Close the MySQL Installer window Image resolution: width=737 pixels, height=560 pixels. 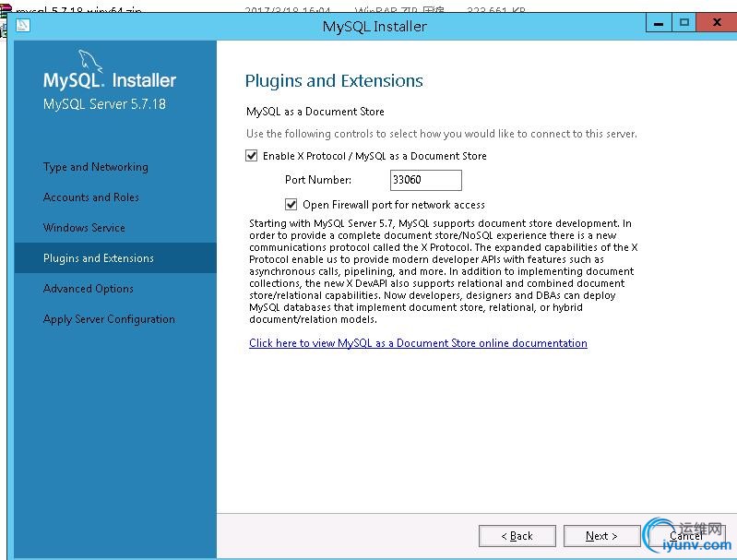717,22
